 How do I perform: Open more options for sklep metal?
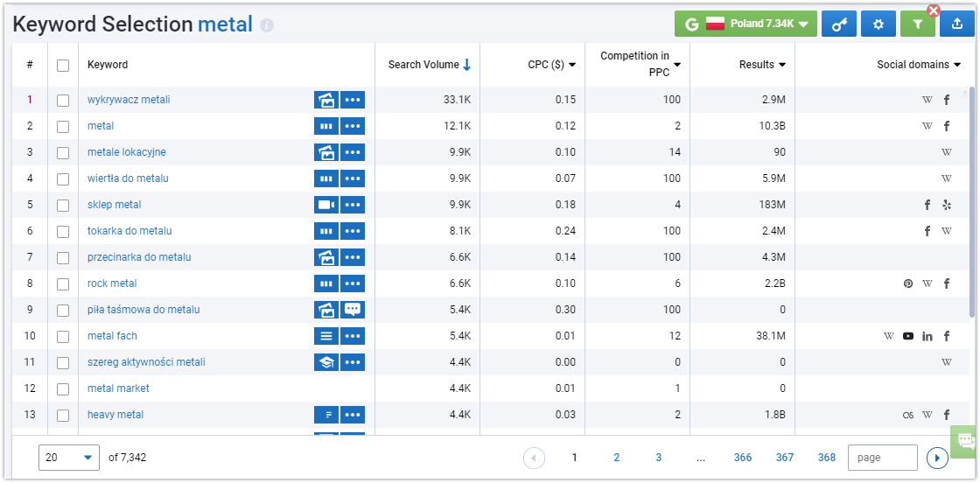[x=353, y=205]
